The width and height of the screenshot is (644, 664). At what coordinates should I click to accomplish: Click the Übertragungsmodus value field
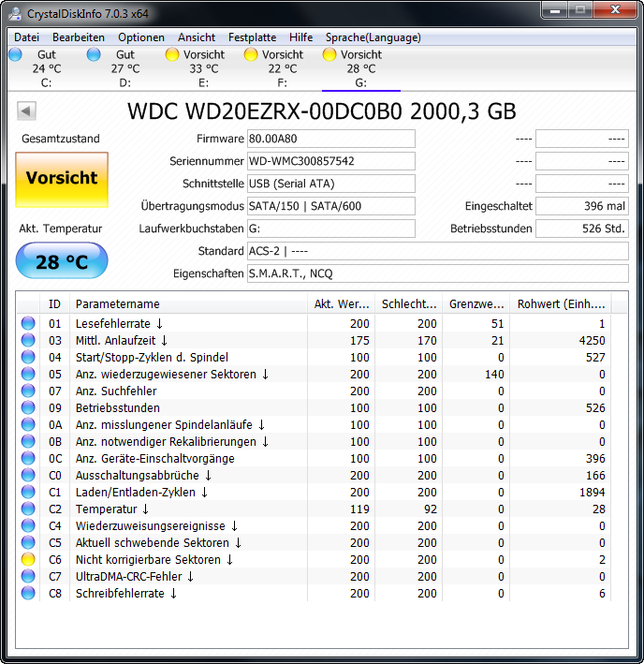(x=330, y=206)
